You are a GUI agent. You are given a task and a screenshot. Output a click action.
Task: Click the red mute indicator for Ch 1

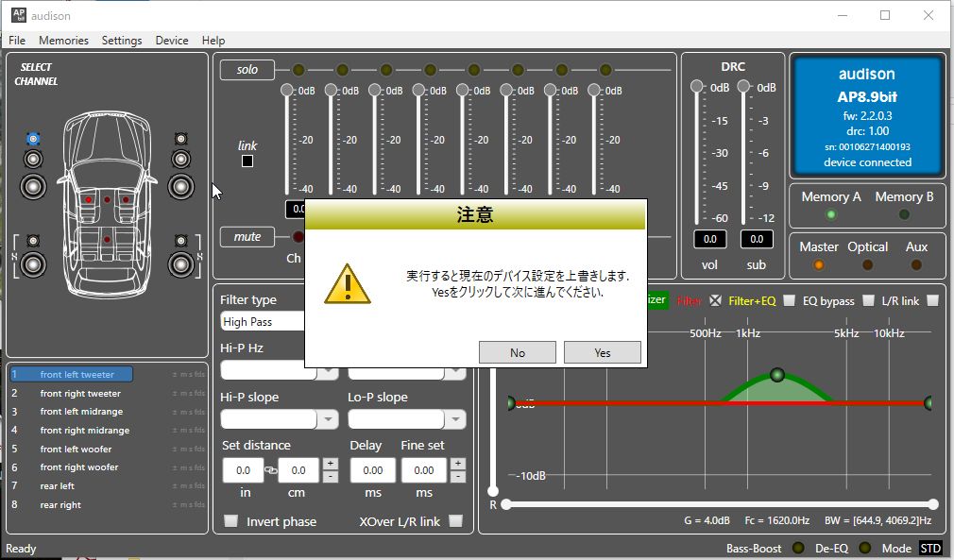click(x=298, y=236)
